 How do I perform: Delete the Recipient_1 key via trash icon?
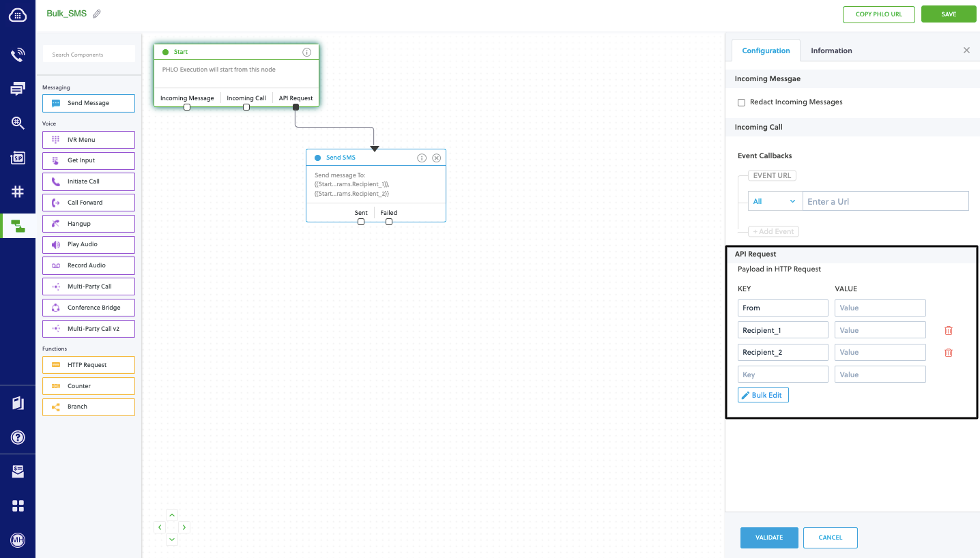pyautogui.click(x=948, y=329)
